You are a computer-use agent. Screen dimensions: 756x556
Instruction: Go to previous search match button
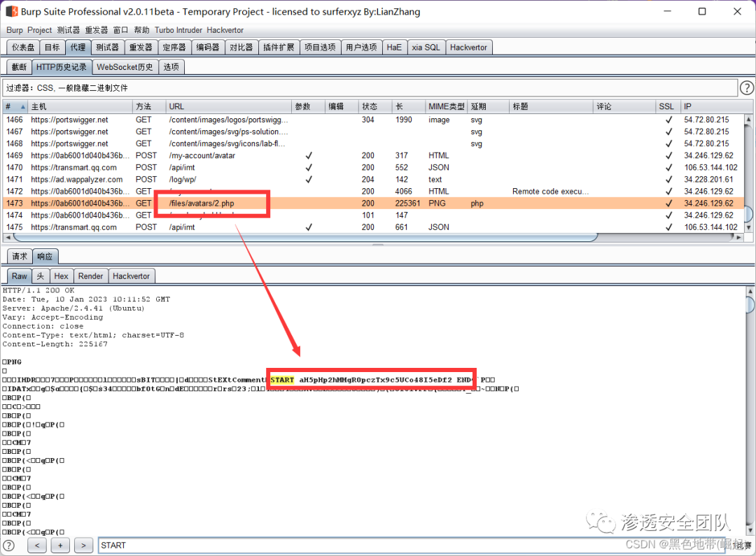click(x=37, y=546)
